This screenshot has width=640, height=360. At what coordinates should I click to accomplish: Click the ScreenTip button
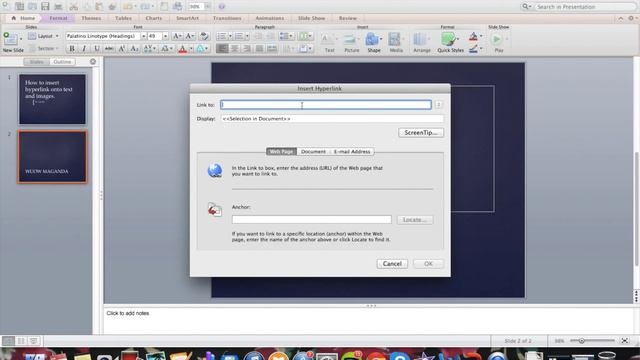pos(421,132)
